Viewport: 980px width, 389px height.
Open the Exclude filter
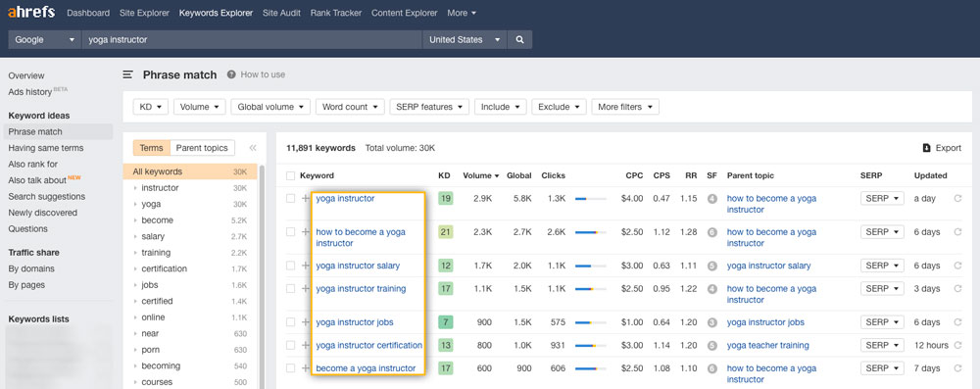click(560, 107)
